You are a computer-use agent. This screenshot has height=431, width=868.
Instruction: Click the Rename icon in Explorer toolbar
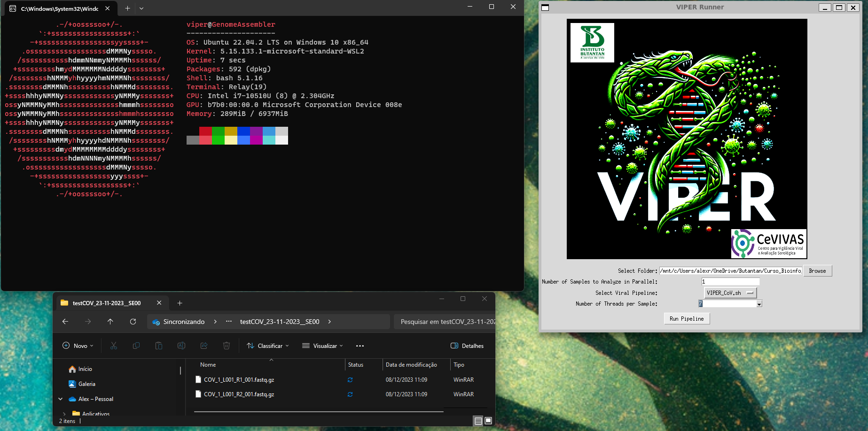click(x=181, y=346)
